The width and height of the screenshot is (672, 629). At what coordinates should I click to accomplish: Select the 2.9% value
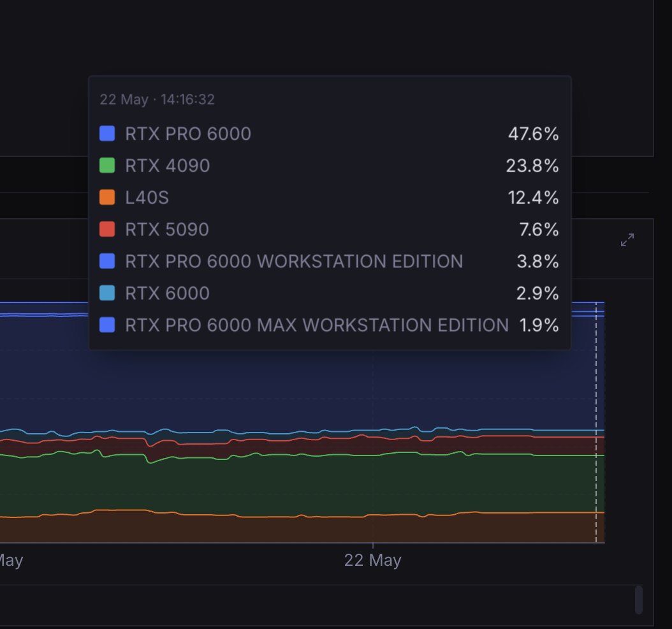(537, 293)
